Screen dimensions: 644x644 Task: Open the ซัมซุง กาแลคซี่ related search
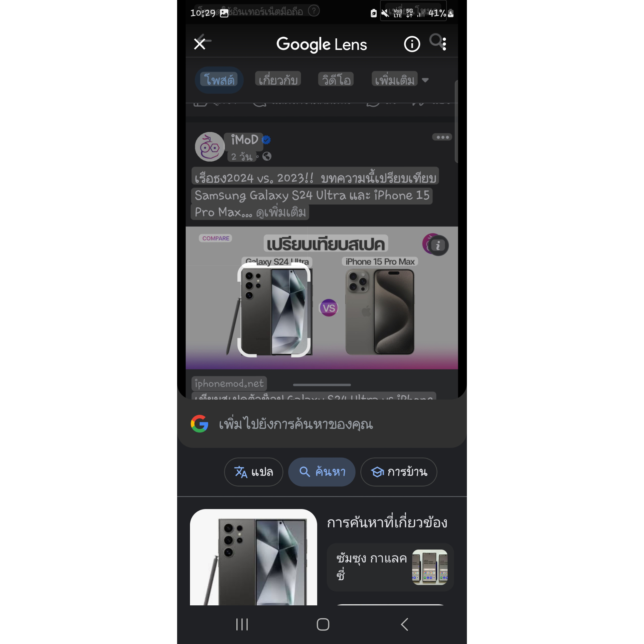point(390,567)
